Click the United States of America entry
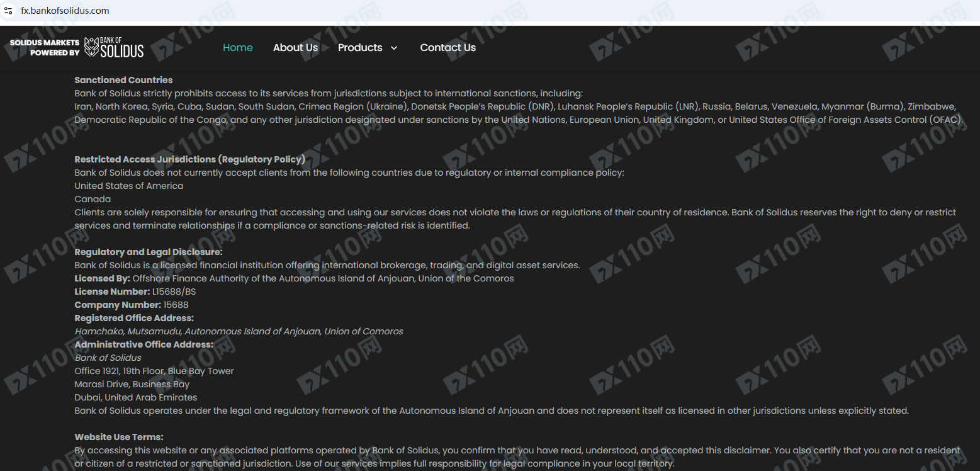Viewport: 980px width, 471px height. pyautogui.click(x=128, y=186)
